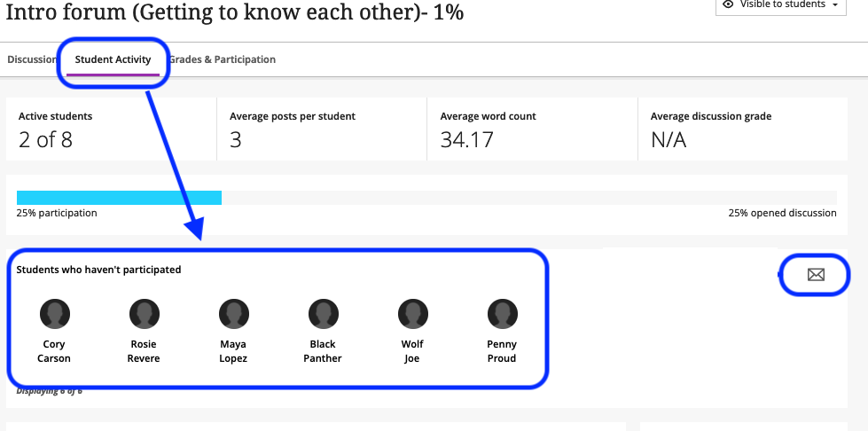Click the Active students 2 of 8 card
This screenshot has height=431, width=868.
(111, 129)
